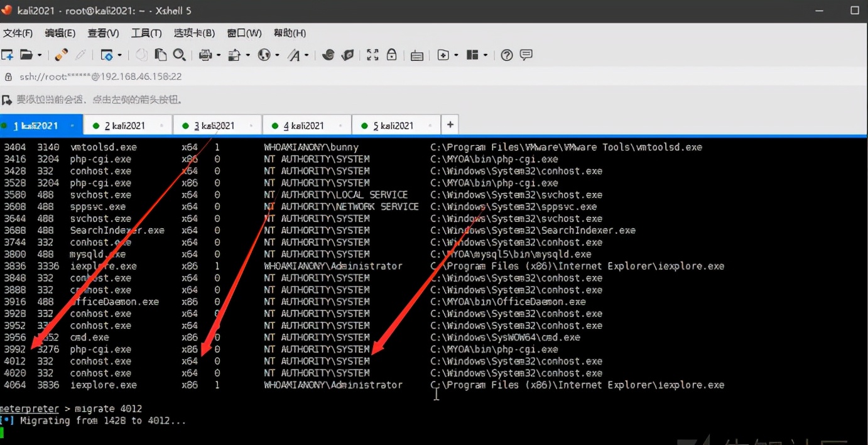Click the ssh address bar field
The width and height of the screenshot is (868, 445).
point(434,77)
